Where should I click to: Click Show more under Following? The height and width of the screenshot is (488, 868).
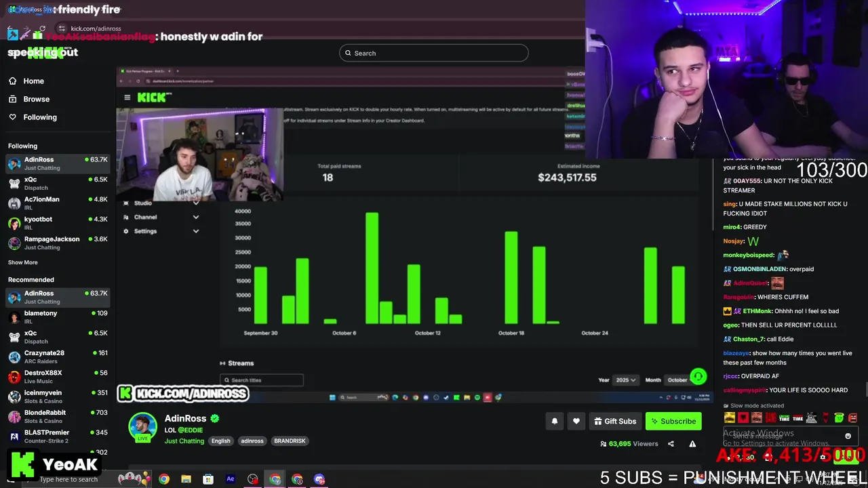23,262
